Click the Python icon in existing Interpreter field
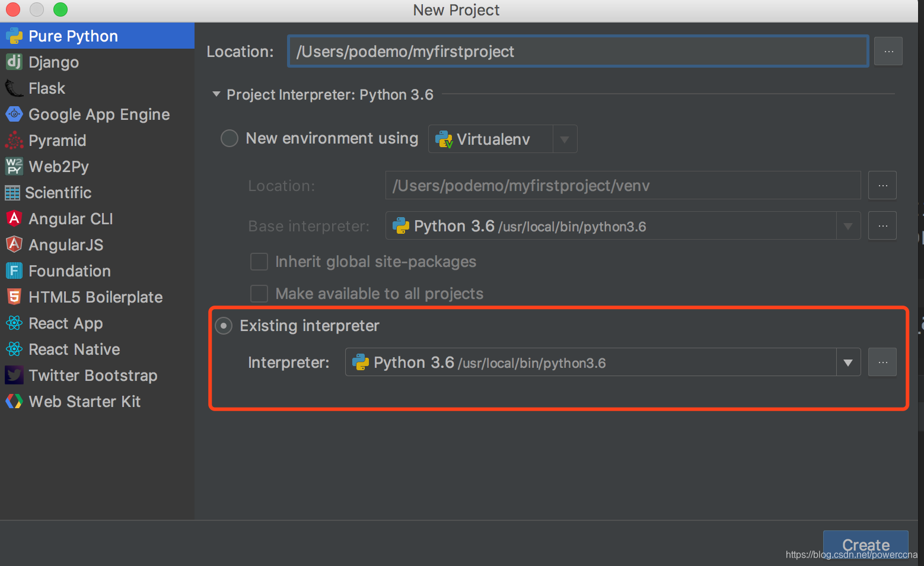This screenshot has height=566, width=924. point(361,363)
